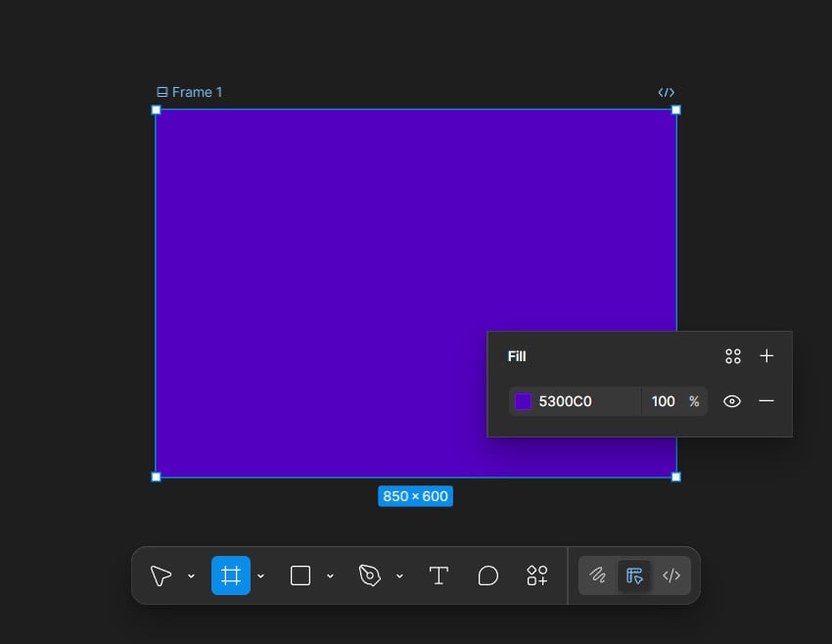The width and height of the screenshot is (832, 644).
Task: Select the Pen tool
Action: (370, 575)
